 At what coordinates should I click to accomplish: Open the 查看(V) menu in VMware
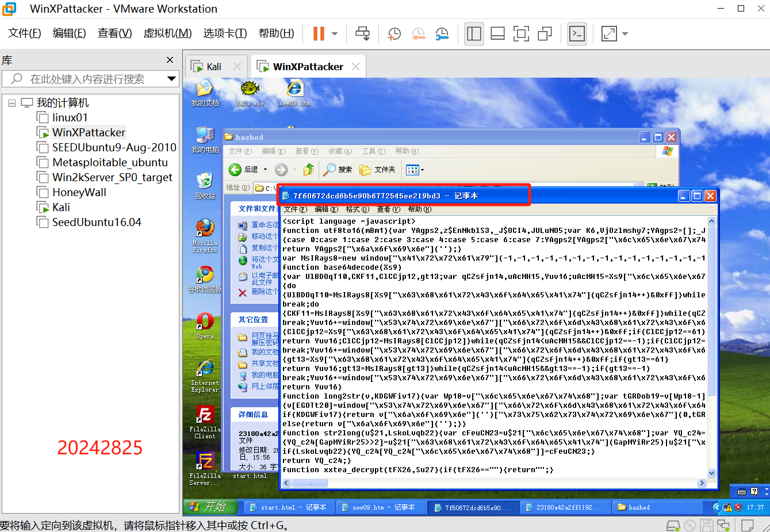pos(115,33)
